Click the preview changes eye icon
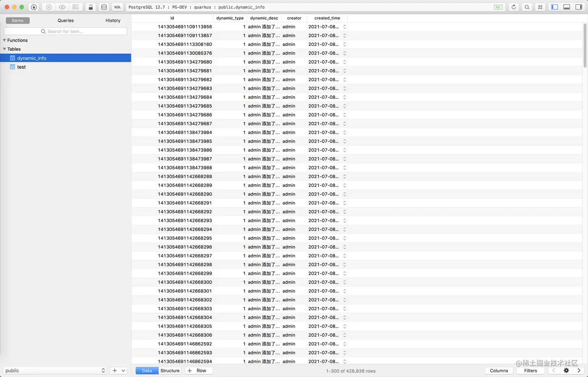The height and width of the screenshot is (377, 588). point(62,7)
